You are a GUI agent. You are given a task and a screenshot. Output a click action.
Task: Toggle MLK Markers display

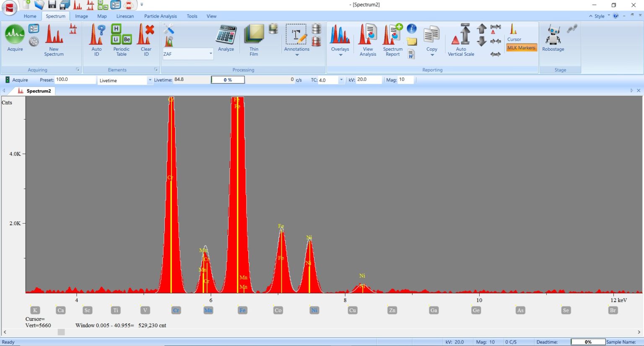coord(521,47)
